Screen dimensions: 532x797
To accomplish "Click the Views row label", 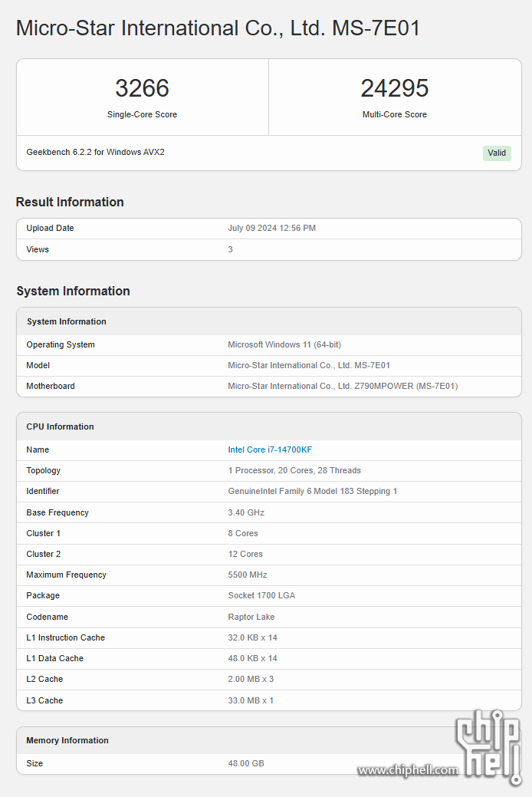I will 38,249.
